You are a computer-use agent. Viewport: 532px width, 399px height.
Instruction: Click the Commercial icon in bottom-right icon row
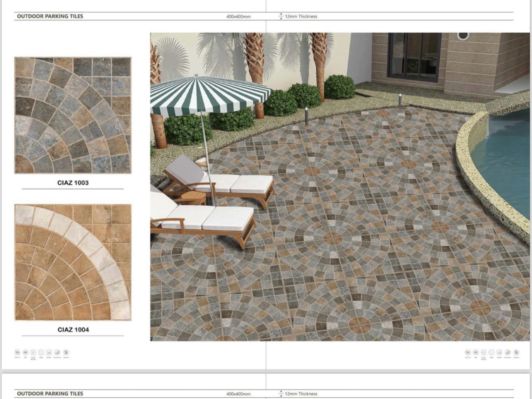pyautogui.click(x=508, y=352)
